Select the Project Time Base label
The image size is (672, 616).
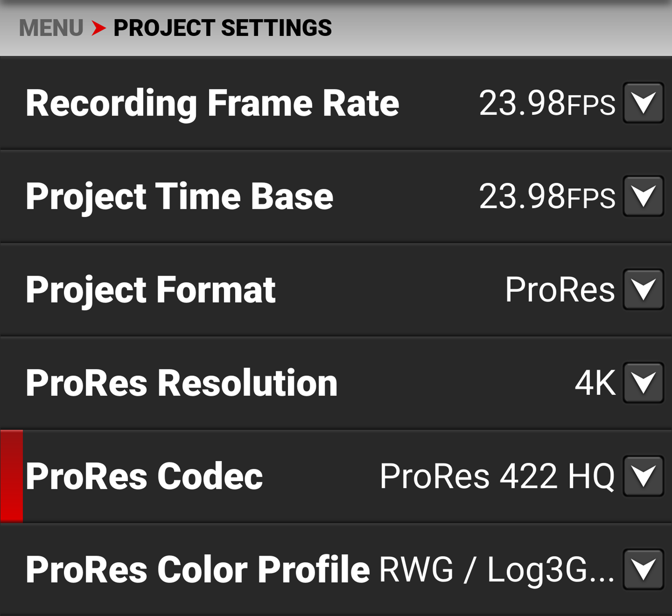coord(180,197)
